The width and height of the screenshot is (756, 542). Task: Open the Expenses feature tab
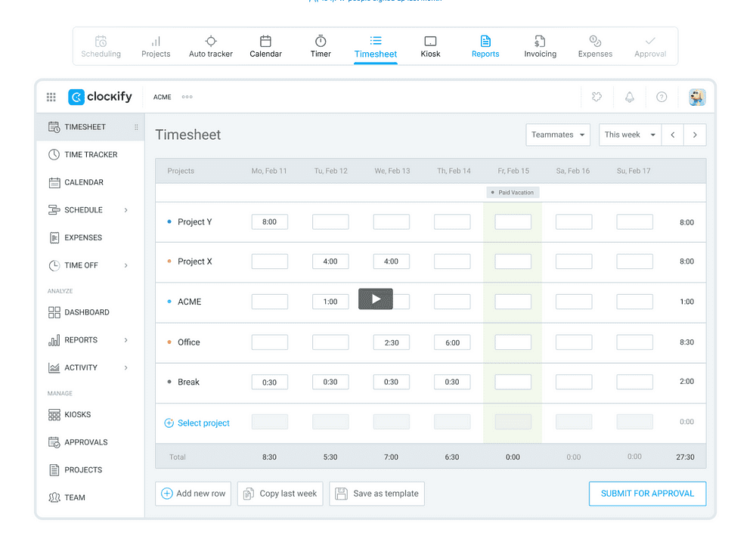596,46
